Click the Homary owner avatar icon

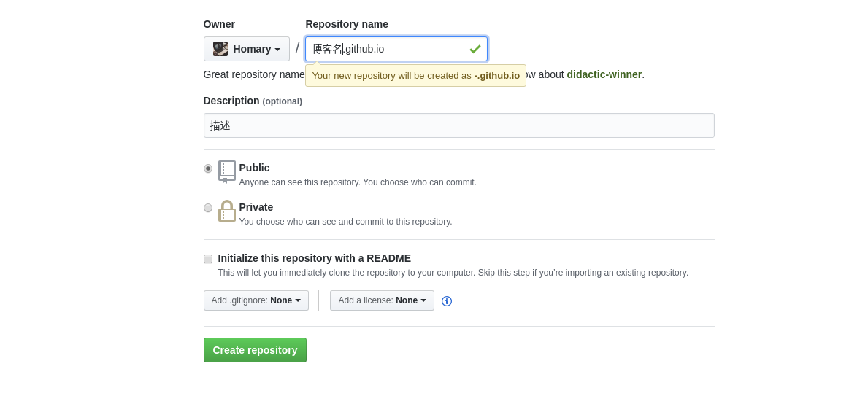pos(220,49)
